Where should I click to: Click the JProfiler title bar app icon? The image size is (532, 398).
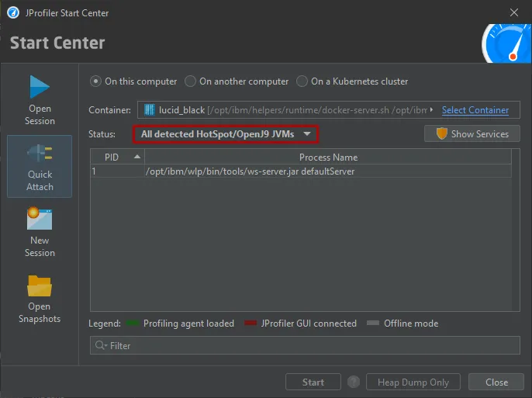point(13,13)
